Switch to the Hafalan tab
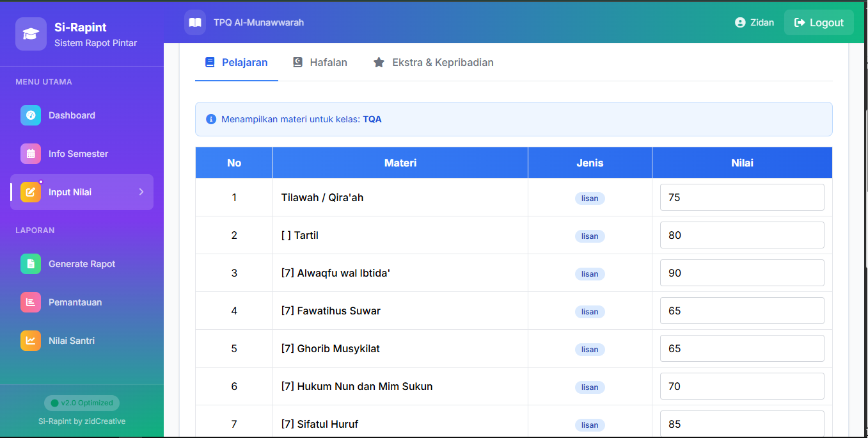The height and width of the screenshot is (438, 868). (320, 62)
